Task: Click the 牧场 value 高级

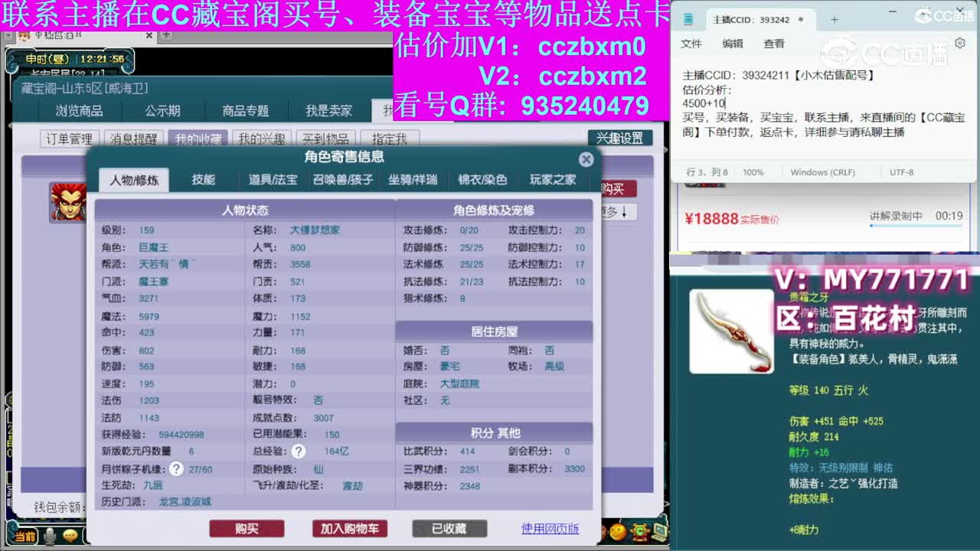Action: (554, 367)
